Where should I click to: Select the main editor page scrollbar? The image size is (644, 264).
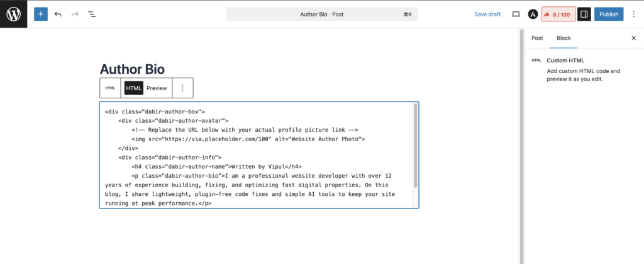tap(521, 146)
